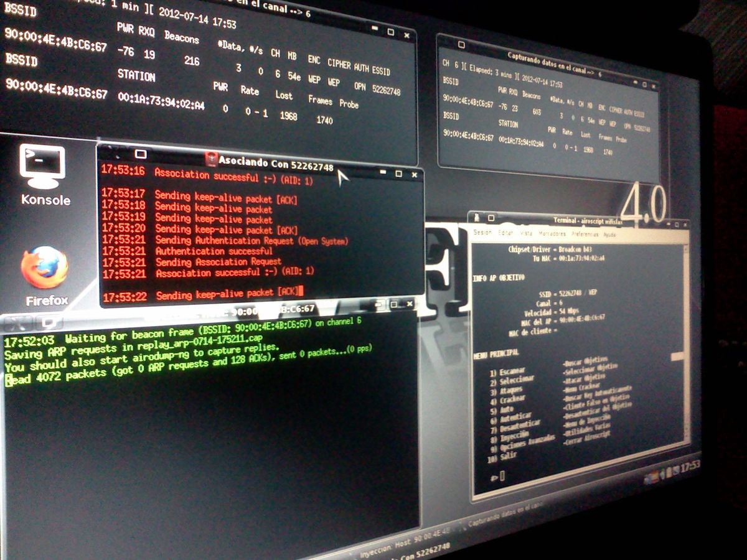
Task: Click 'Chipset/Driver = Broadcom b43' line
Action: (x=550, y=250)
